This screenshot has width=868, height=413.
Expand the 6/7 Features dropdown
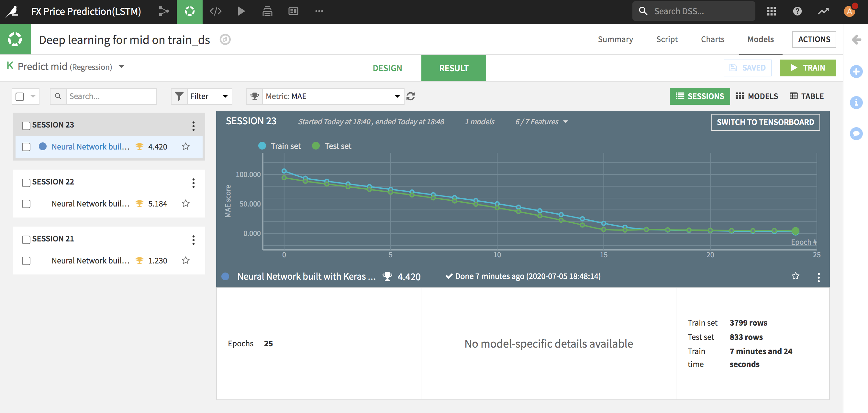541,122
